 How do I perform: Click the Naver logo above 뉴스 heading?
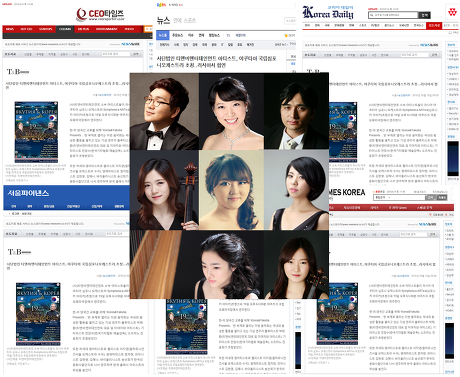pos(161,5)
